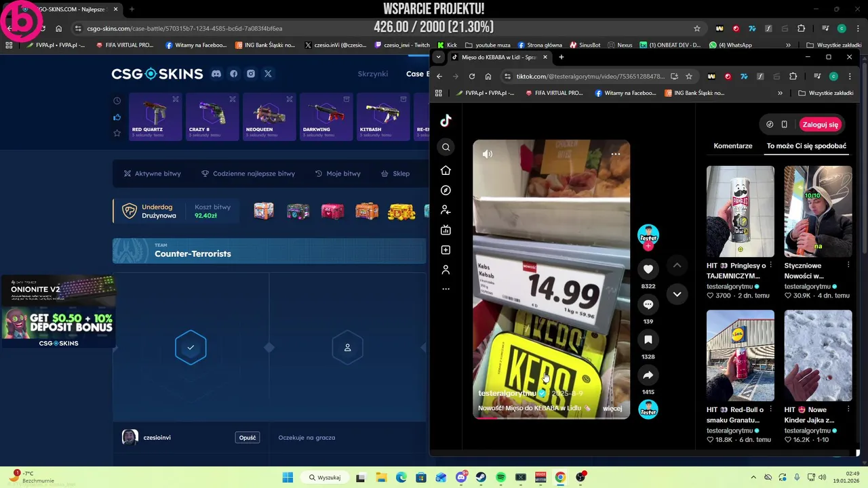This screenshot has width=868, height=488.
Task: Open video options three dots on player
Action: click(x=615, y=154)
